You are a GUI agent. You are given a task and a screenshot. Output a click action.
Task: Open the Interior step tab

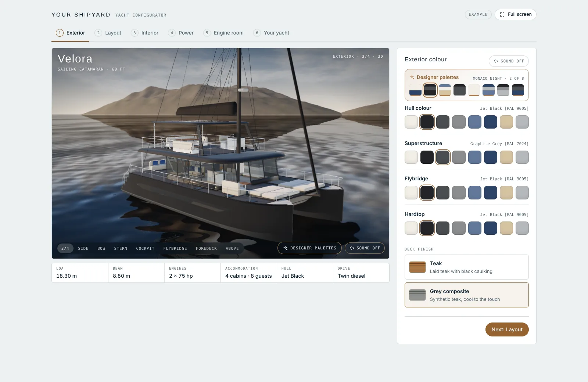click(x=145, y=33)
